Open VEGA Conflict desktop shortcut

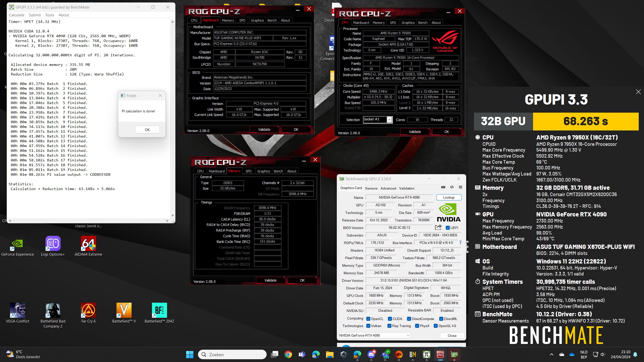[17, 313]
